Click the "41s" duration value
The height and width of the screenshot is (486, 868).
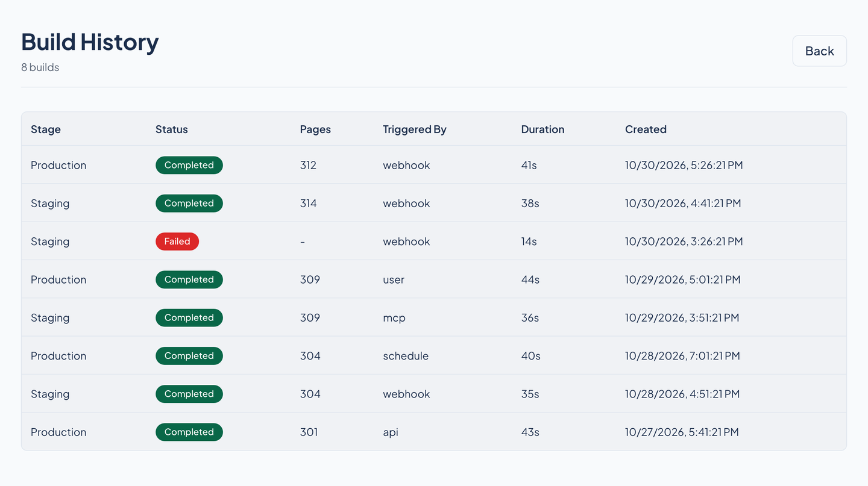[x=529, y=165]
